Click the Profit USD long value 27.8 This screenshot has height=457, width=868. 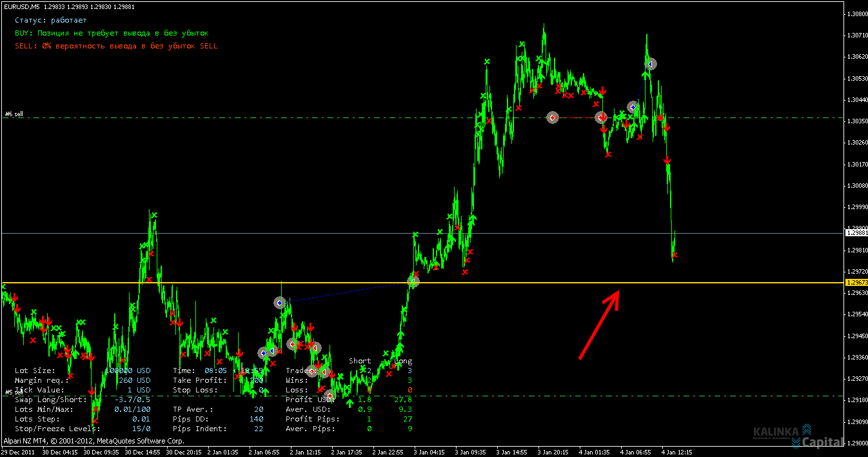click(404, 400)
